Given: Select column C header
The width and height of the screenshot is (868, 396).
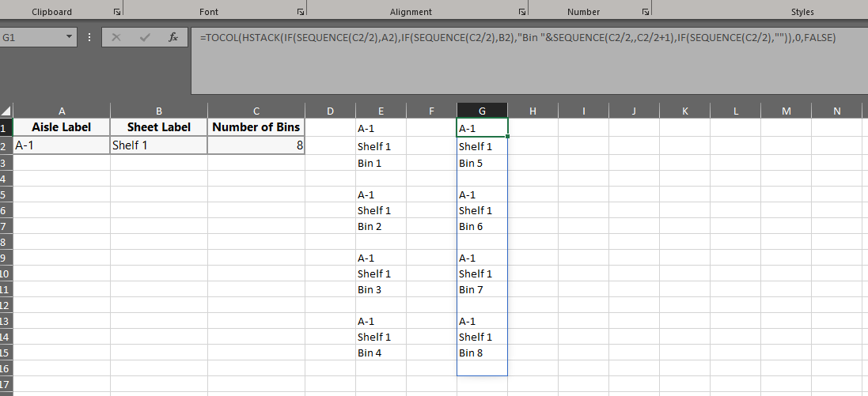Looking at the screenshot, I should pos(256,111).
